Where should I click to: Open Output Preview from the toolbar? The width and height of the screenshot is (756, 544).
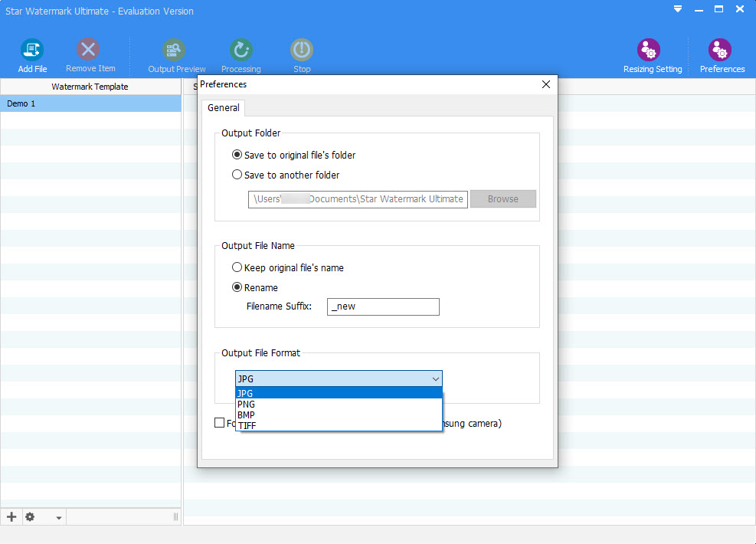coord(176,55)
